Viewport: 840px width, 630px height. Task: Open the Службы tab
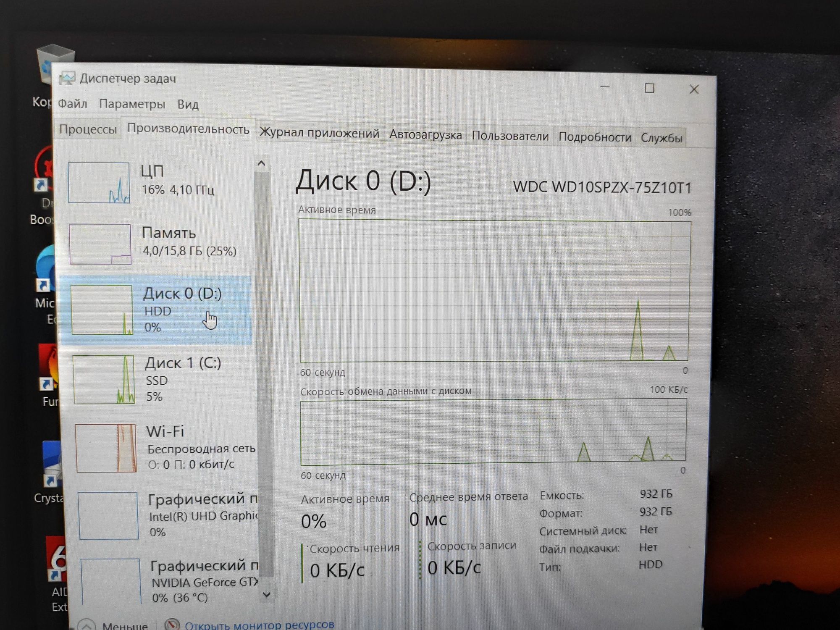coord(661,138)
